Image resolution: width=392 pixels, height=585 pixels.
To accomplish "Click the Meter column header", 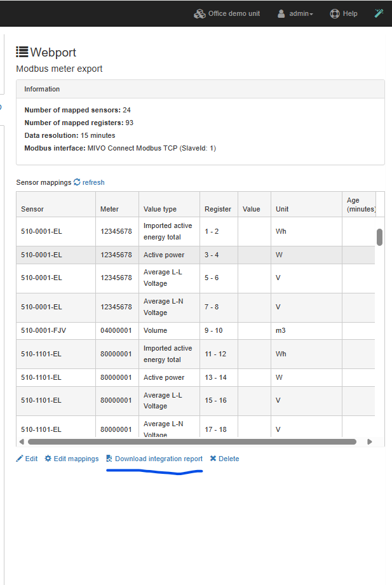I will point(118,205).
